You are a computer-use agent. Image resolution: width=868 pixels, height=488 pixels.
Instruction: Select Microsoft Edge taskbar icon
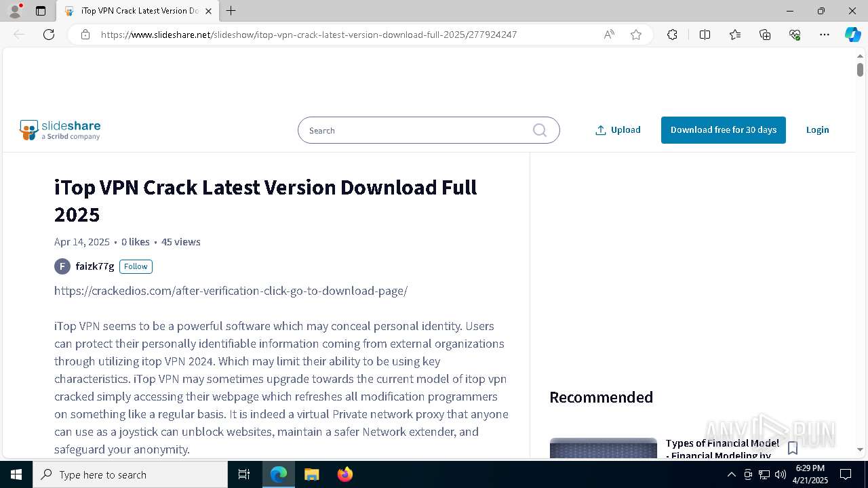coord(279,474)
